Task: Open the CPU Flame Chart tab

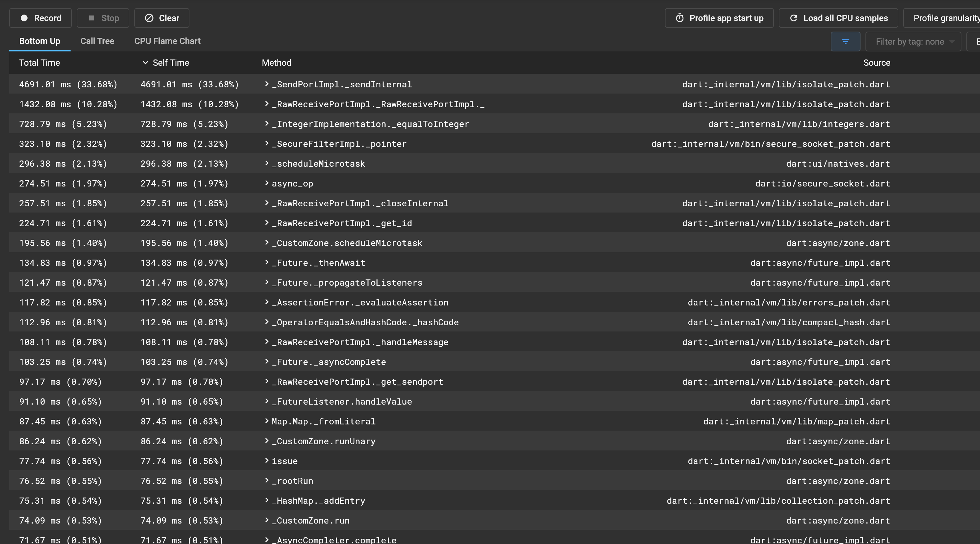Action: pyautogui.click(x=167, y=41)
